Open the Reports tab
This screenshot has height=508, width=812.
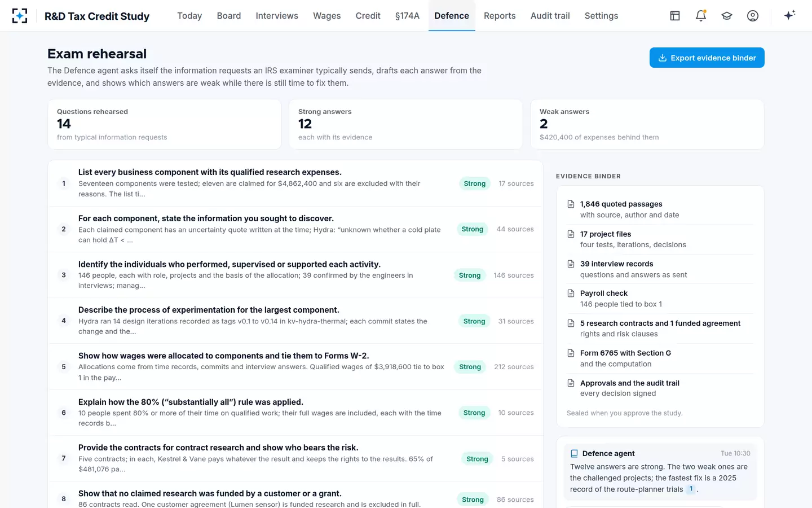point(500,16)
